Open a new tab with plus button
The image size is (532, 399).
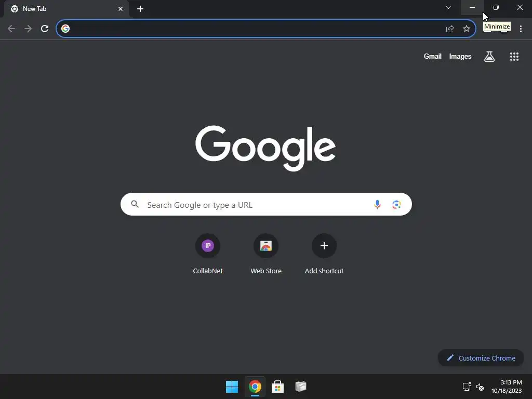click(x=140, y=9)
